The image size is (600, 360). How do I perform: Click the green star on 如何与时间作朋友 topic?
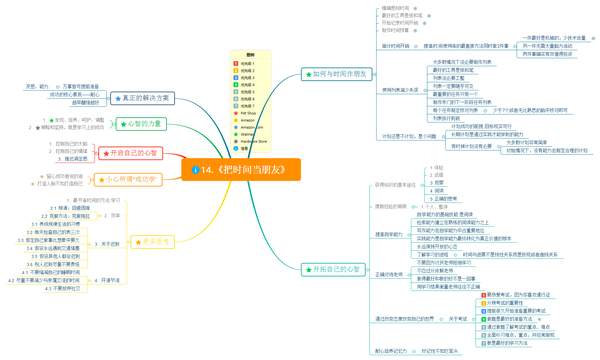point(308,74)
